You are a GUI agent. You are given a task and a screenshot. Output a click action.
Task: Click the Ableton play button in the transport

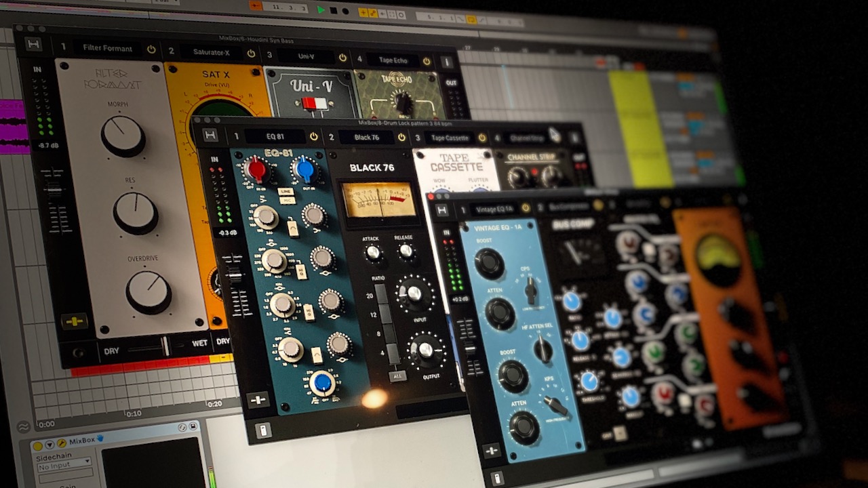321,10
